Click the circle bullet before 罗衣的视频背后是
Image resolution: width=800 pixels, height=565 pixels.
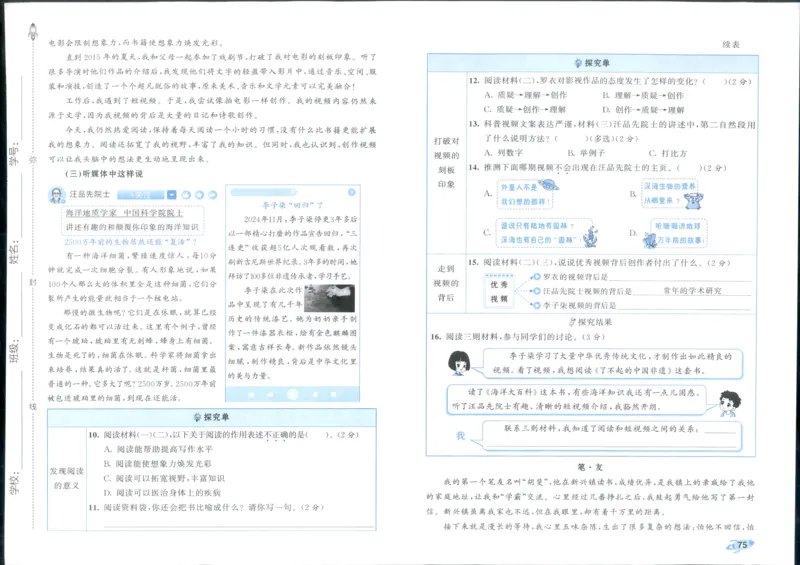coord(536,277)
